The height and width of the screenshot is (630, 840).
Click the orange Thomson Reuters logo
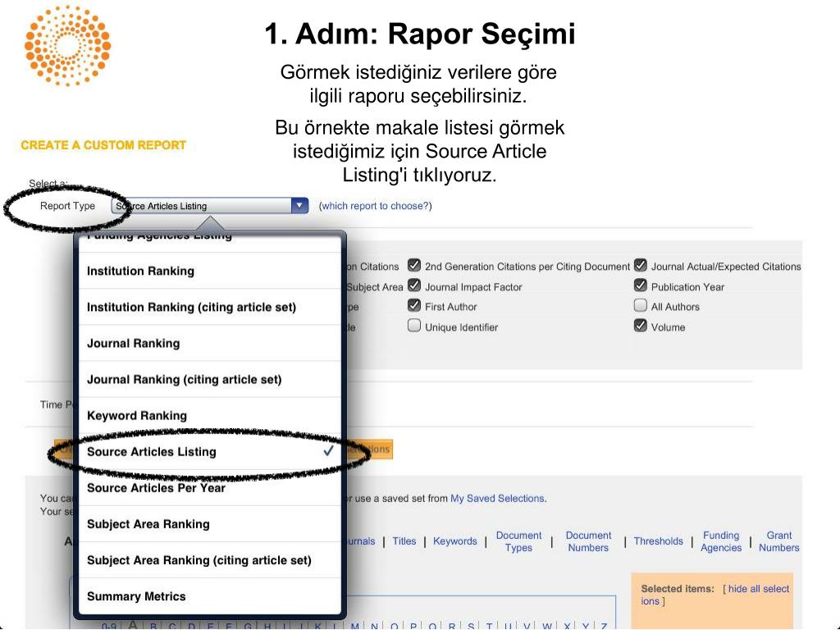[x=67, y=46]
